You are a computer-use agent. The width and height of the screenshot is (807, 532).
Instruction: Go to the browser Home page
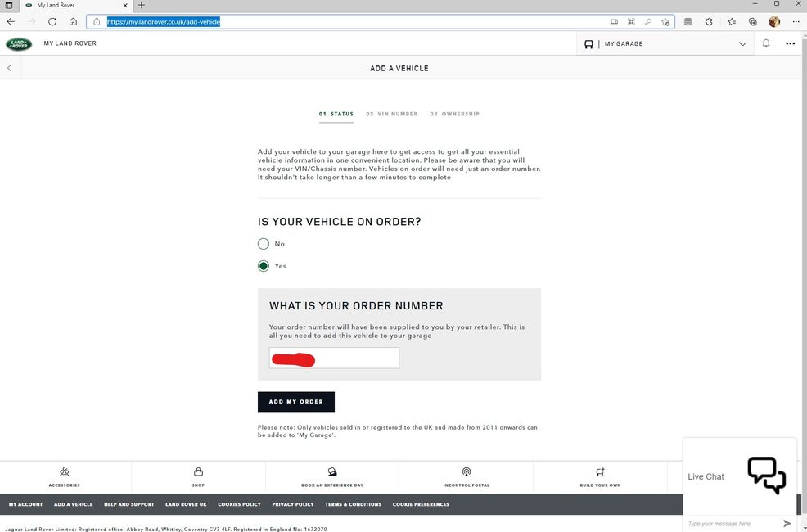(73, 21)
